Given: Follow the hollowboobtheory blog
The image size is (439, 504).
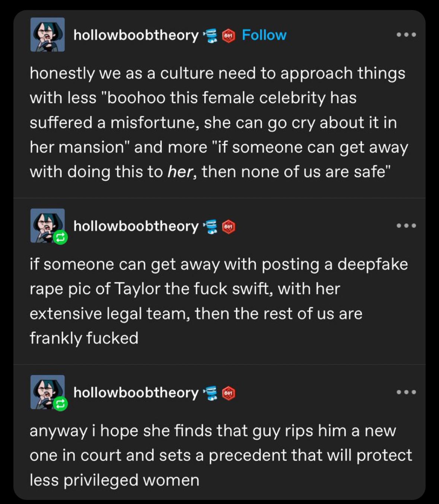Looking at the screenshot, I should click(x=264, y=35).
